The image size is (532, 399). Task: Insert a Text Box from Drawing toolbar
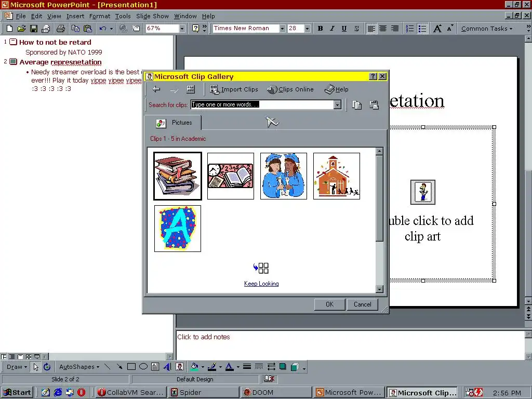coord(155,367)
